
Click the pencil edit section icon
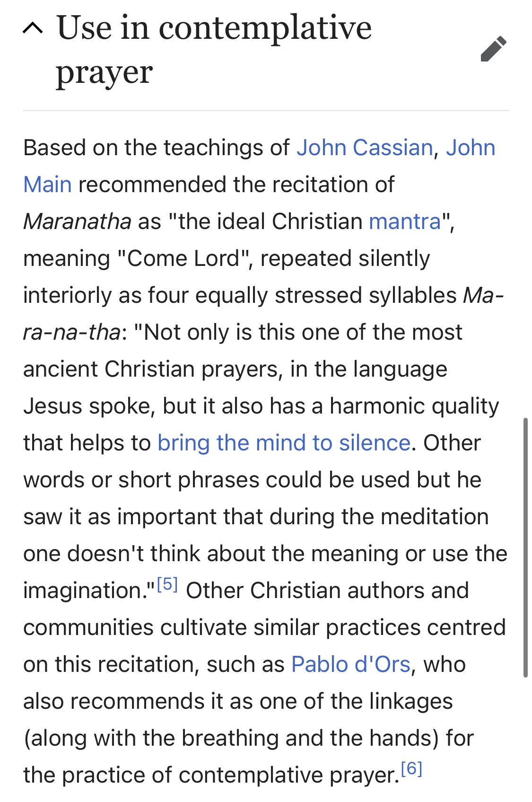(x=494, y=49)
